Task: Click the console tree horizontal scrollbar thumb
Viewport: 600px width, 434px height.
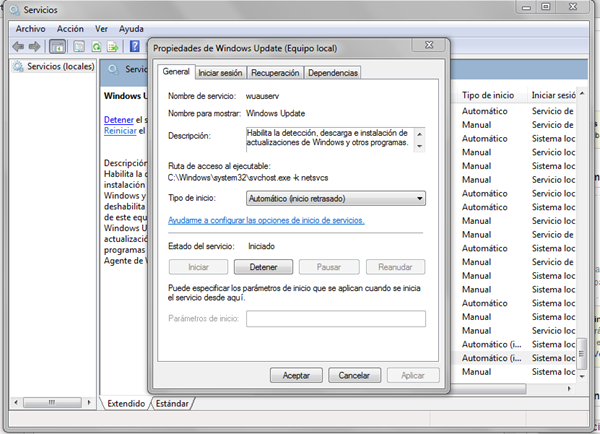Action: [x=52, y=403]
